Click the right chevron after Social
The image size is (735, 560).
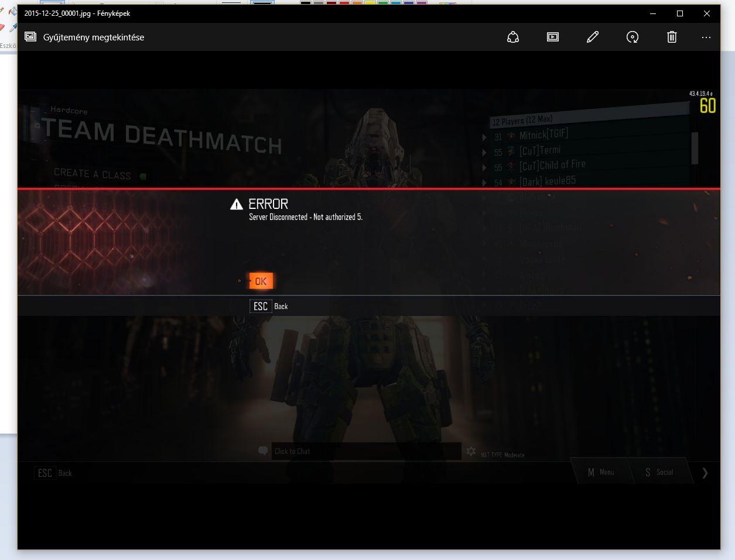(x=705, y=473)
